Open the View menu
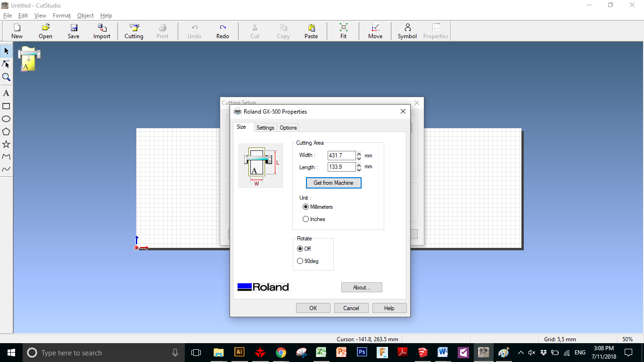 pyautogui.click(x=41, y=16)
